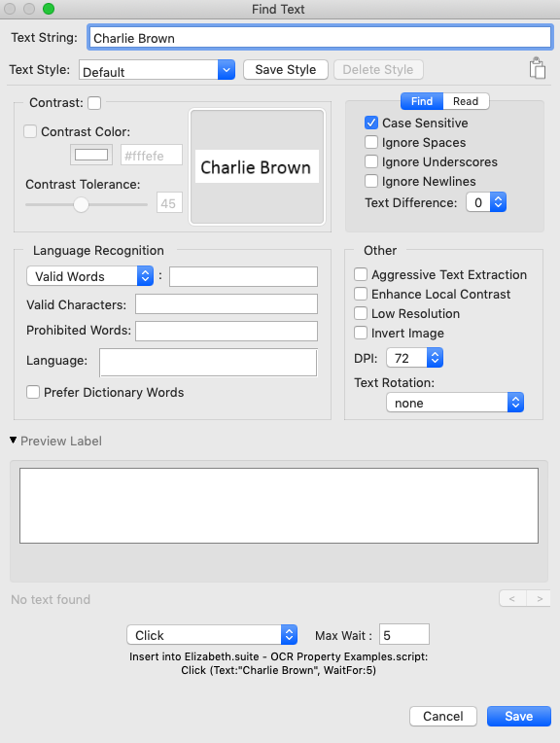The height and width of the screenshot is (743, 560).
Task: Click the Contrast Tolerance slider handle
Action: pyautogui.click(x=81, y=204)
